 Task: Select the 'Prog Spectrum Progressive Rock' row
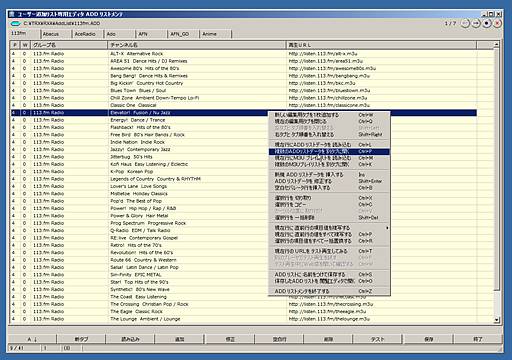pyautogui.click(x=243, y=223)
